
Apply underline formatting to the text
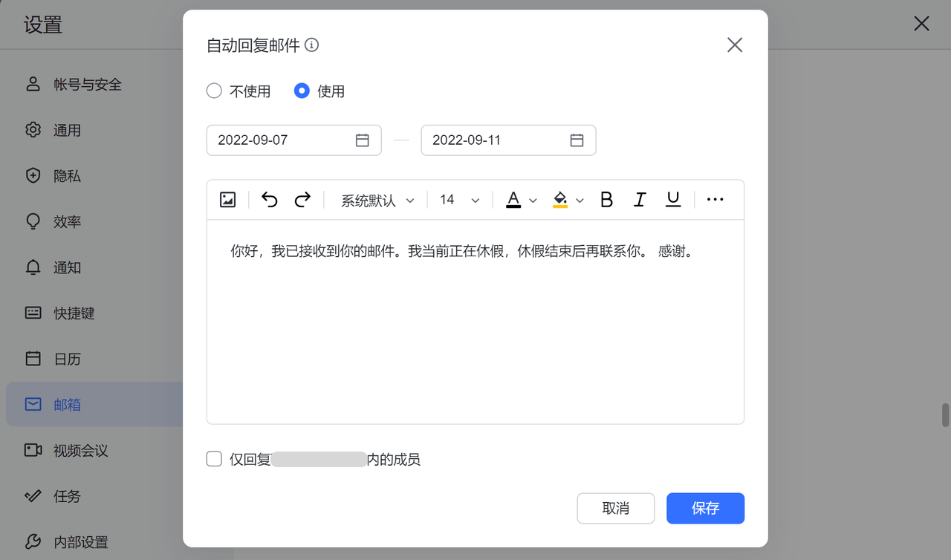point(672,199)
